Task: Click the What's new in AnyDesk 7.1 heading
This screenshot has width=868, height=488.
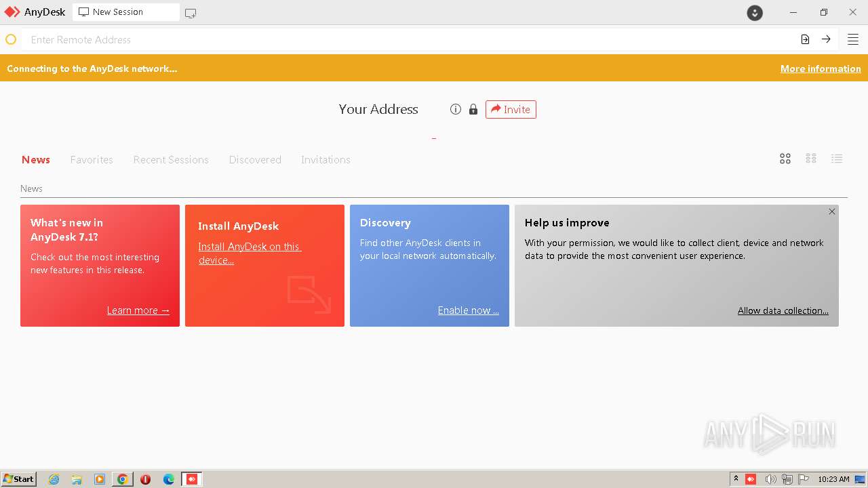Action: tap(66, 230)
